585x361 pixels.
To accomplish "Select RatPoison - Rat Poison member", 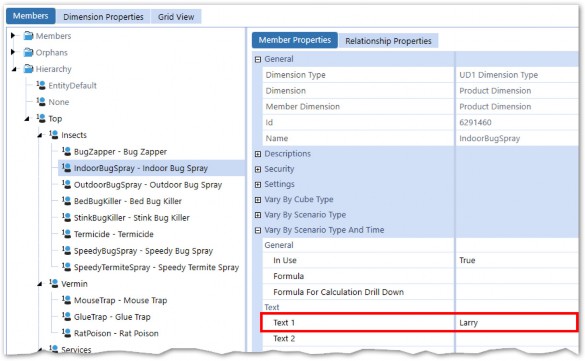I will pos(116,333).
